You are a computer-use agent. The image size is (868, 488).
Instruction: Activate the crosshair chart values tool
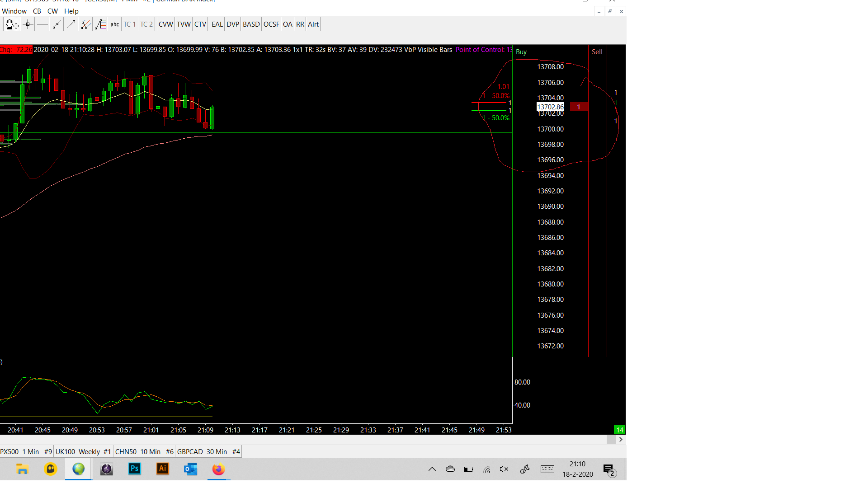[x=28, y=24]
